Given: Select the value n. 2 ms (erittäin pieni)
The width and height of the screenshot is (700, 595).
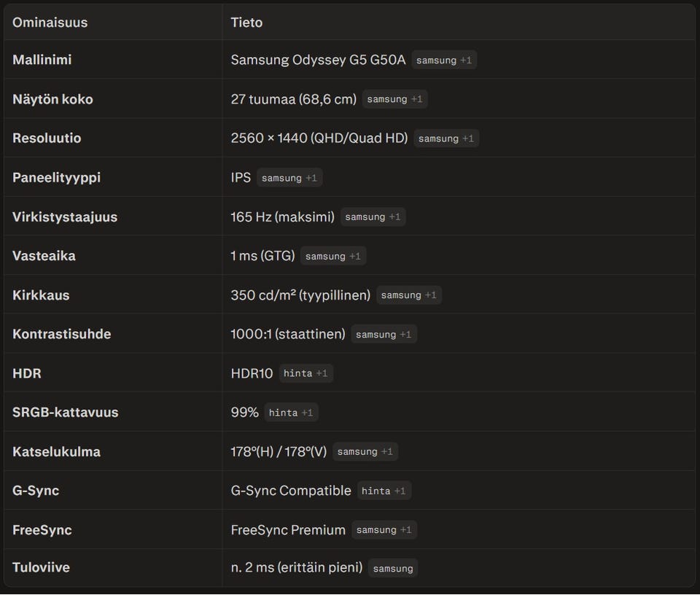Looking at the screenshot, I should (297, 567).
